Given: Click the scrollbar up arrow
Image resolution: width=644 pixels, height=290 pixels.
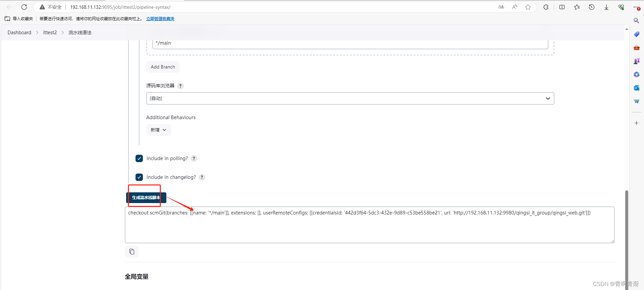Looking at the screenshot, I should pyautogui.click(x=627, y=29).
